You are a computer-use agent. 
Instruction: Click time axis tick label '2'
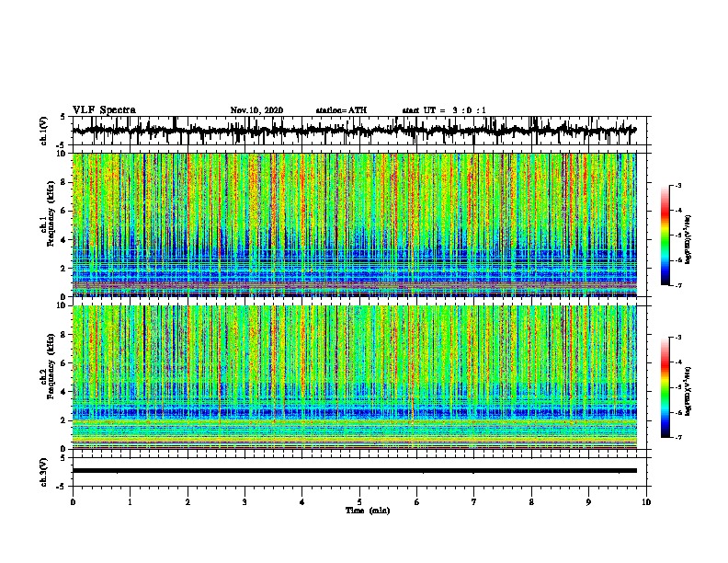pyautogui.click(x=188, y=502)
